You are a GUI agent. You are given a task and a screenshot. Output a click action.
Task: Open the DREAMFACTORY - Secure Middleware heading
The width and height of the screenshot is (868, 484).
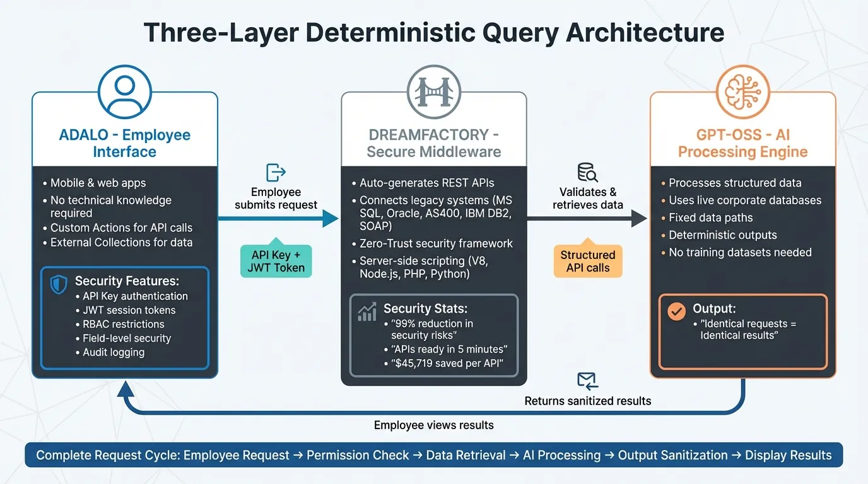pos(433,143)
